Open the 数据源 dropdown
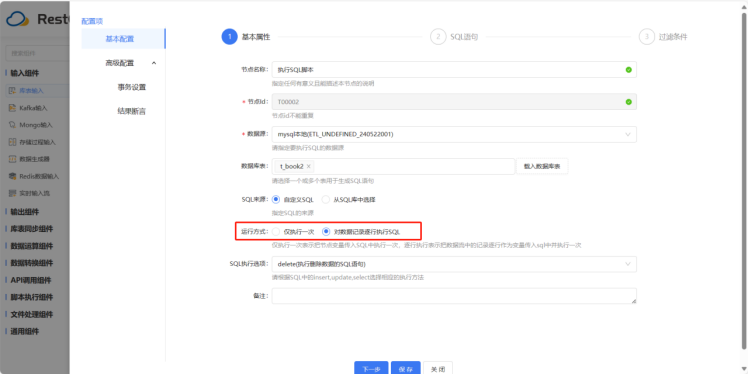This screenshot has height=374, width=748. [x=454, y=135]
